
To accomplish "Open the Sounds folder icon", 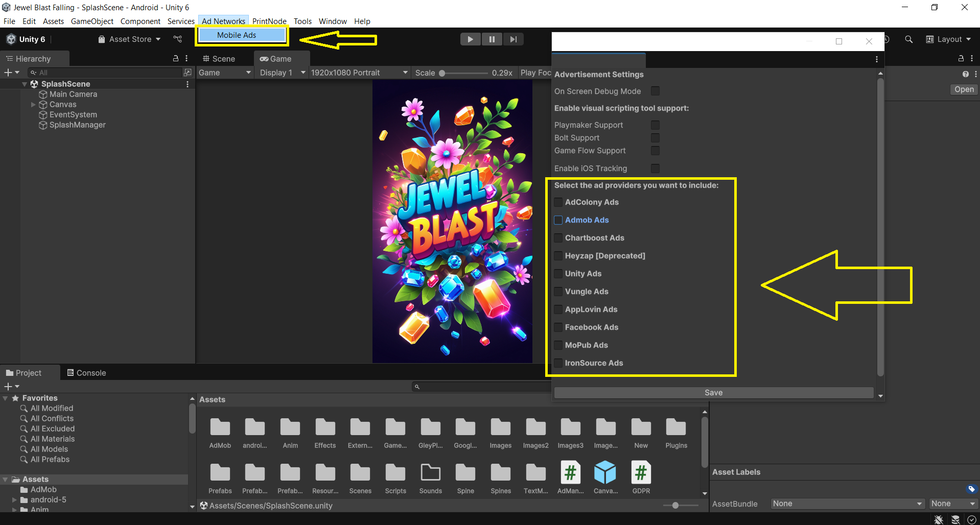I will pyautogui.click(x=430, y=473).
